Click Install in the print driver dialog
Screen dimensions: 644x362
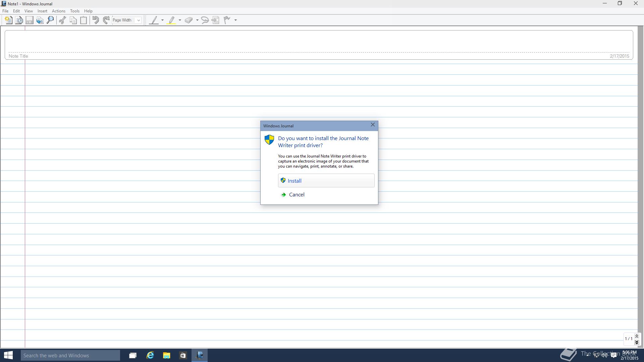(326, 181)
